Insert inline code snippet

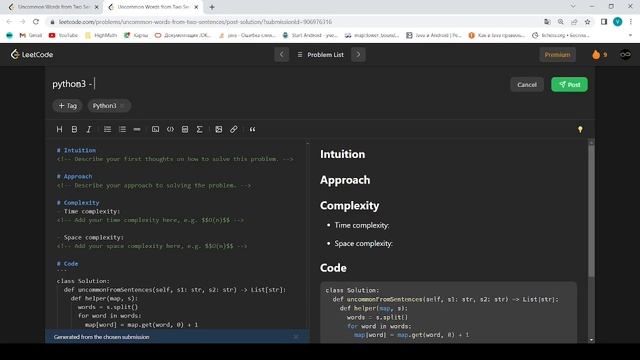pyautogui.click(x=170, y=129)
